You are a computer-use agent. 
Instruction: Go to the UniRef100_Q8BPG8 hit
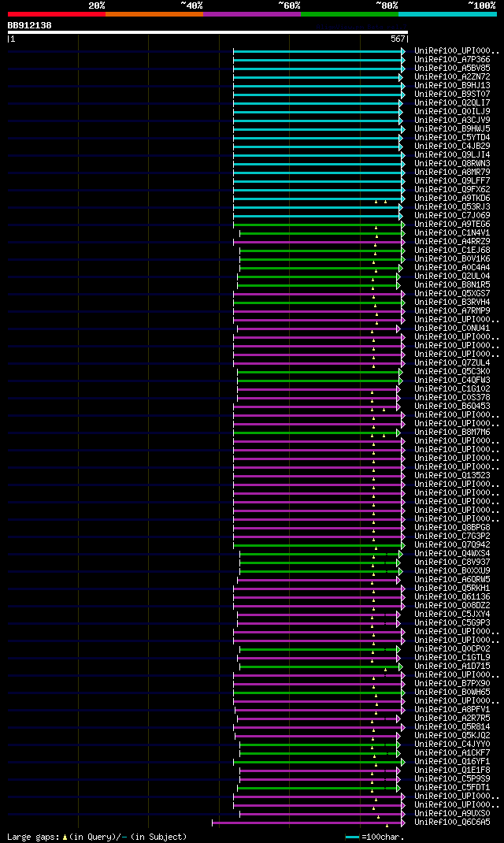[452, 528]
